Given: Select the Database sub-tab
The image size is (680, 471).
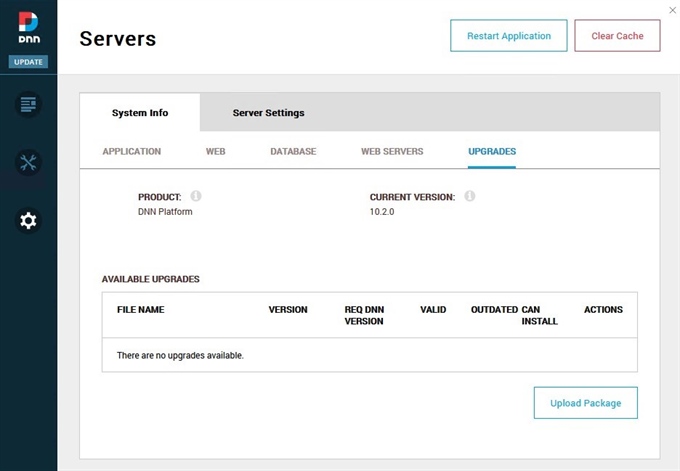Looking at the screenshot, I should (x=293, y=152).
